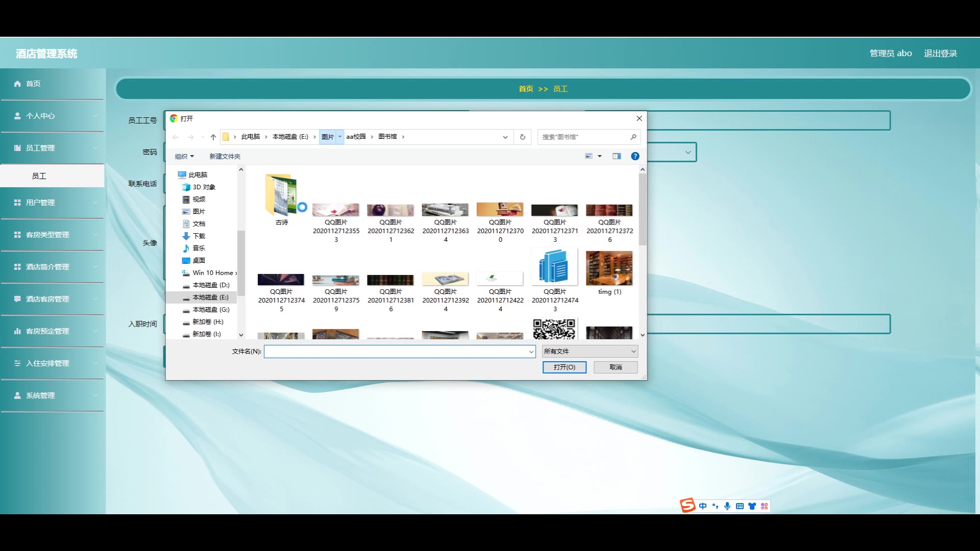Select 本地磁盘 (G:) drive
Viewport: 980px width, 551px height.
206,310
